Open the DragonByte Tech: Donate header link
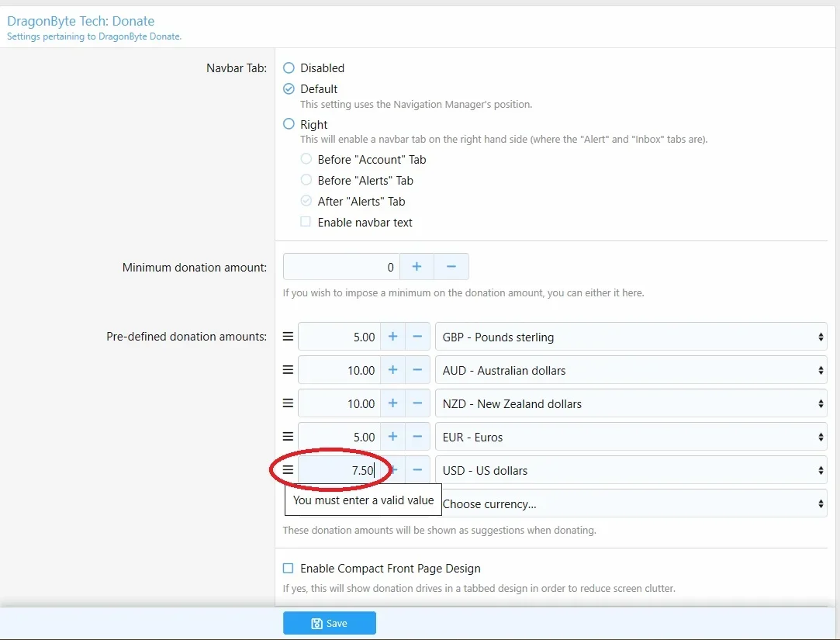Screen dimensions: 840x640 pos(81,21)
